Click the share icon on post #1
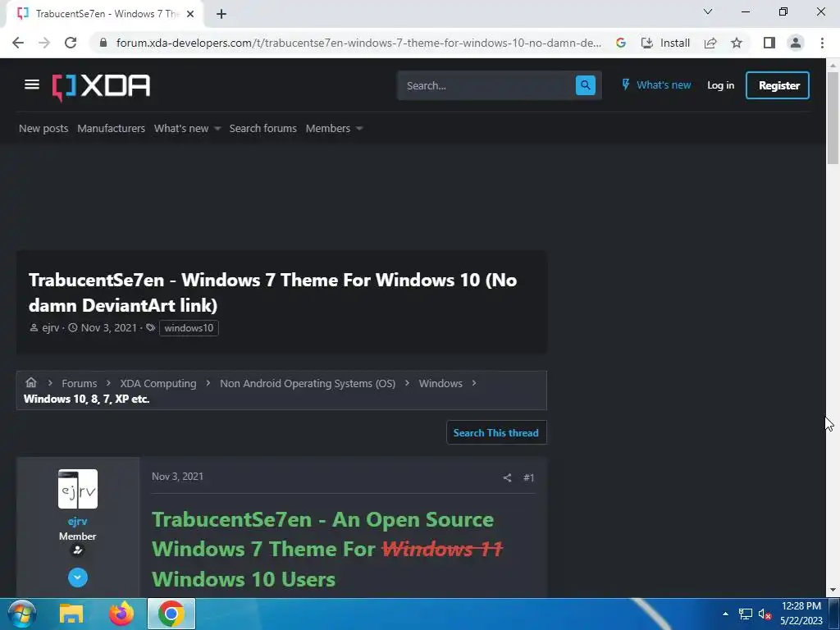Screen dimensions: 840x630 507,477
